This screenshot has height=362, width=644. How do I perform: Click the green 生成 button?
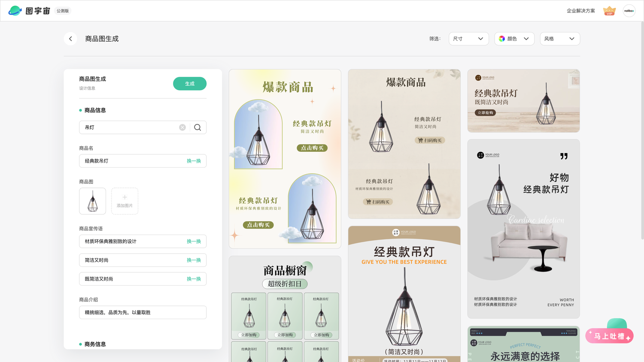tap(190, 84)
